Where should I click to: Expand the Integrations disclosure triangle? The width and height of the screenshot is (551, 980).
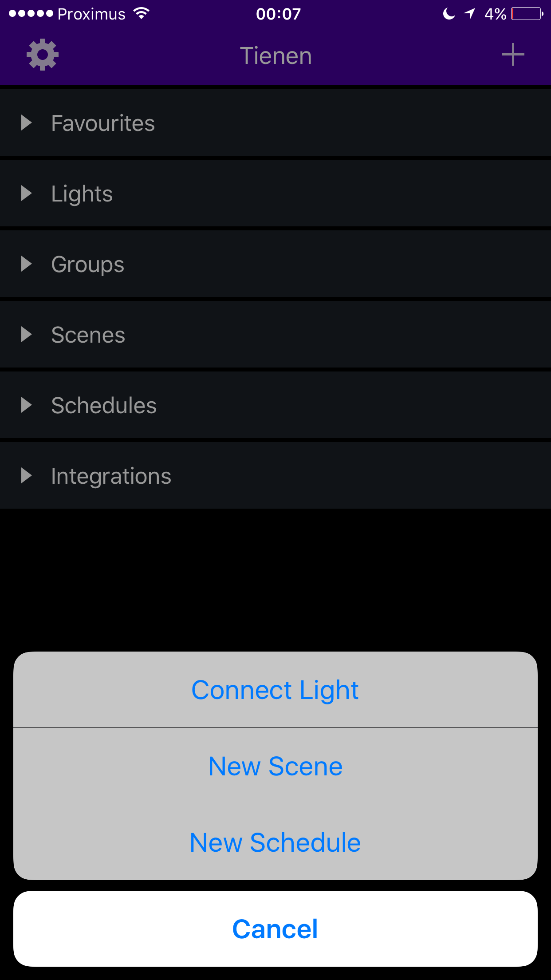27,476
